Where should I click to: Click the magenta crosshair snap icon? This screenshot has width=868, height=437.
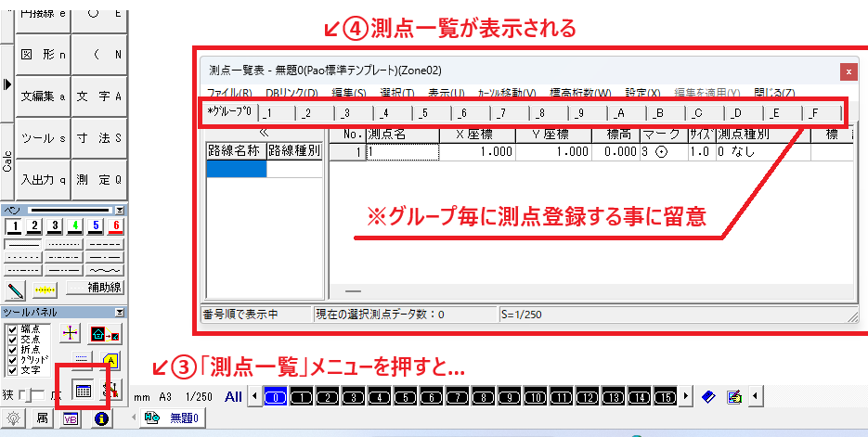click(x=70, y=332)
